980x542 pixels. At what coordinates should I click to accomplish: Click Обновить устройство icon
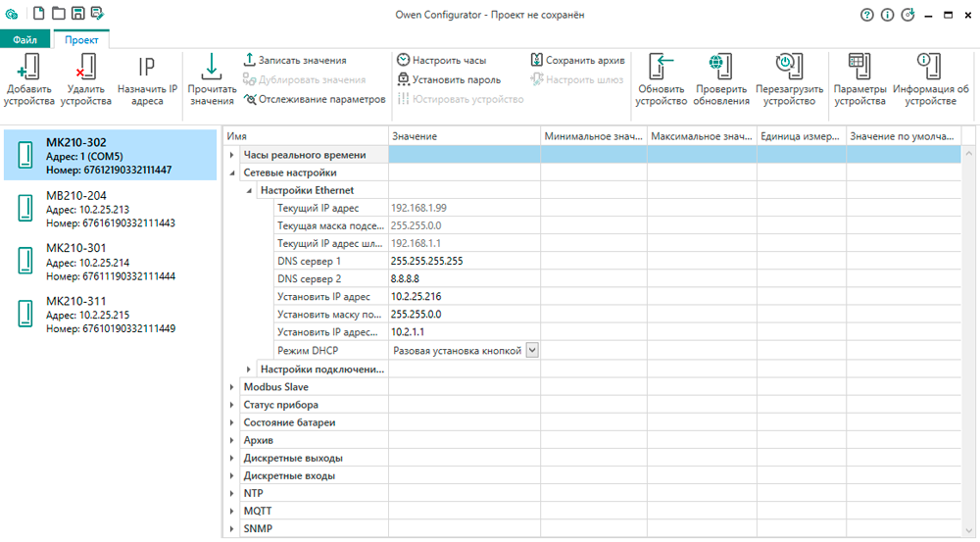pos(661,67)
